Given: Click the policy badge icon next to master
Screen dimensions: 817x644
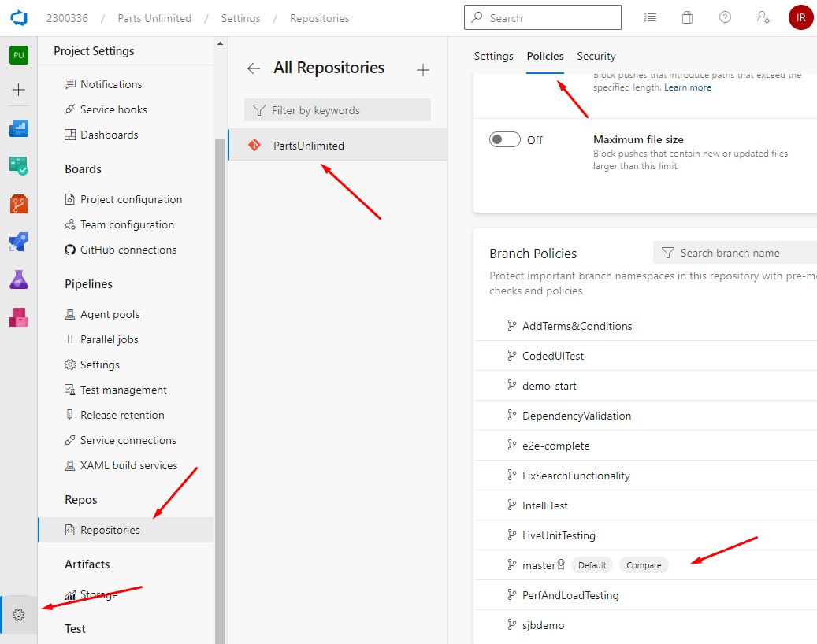Looking at the screenshot, I should (x=561, y=564).
